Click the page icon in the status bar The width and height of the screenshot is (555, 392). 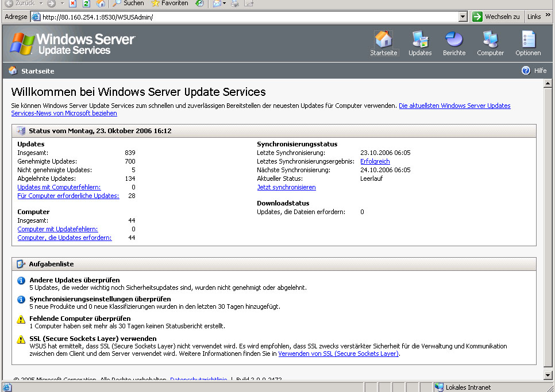click(x=7, y=387)
